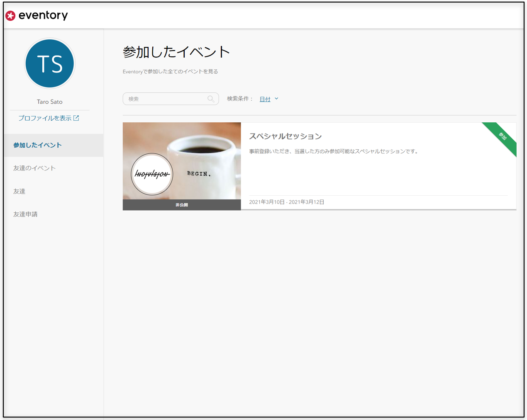Click the external link icon beside プロファイルを表示

[x=76, y=118]
